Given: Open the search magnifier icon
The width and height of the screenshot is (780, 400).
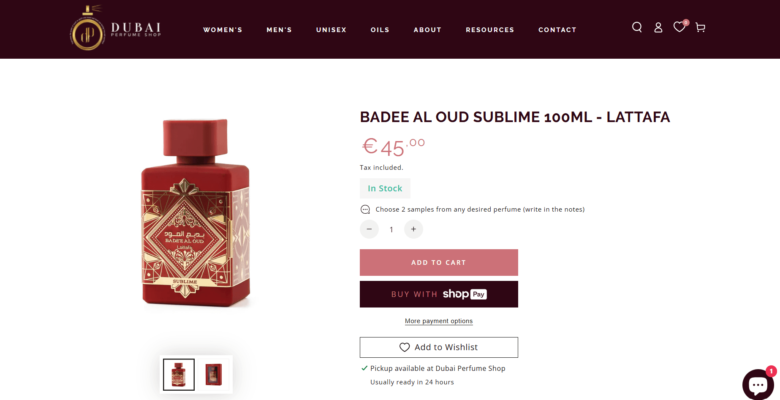Looking at the screenshot, I should click(637, 27).
